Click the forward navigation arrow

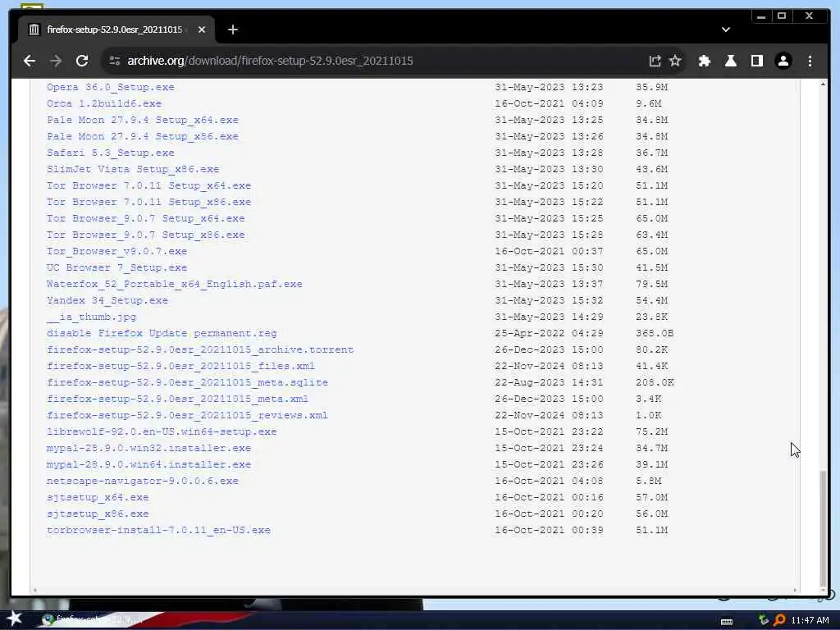[56, 61]
